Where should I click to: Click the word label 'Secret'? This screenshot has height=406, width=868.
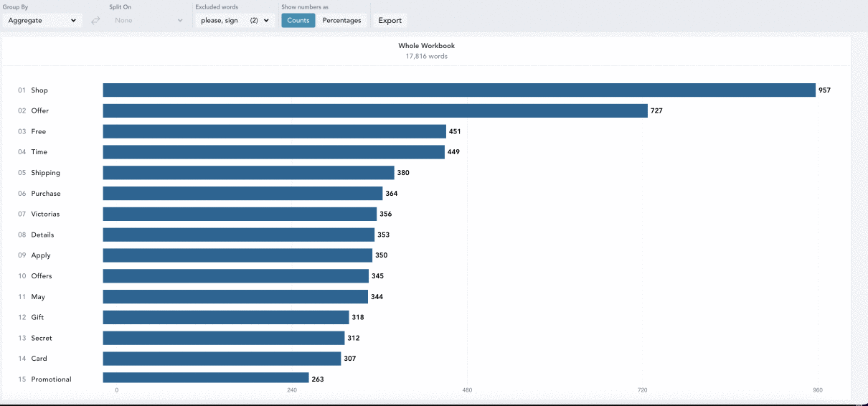point(42,338)
